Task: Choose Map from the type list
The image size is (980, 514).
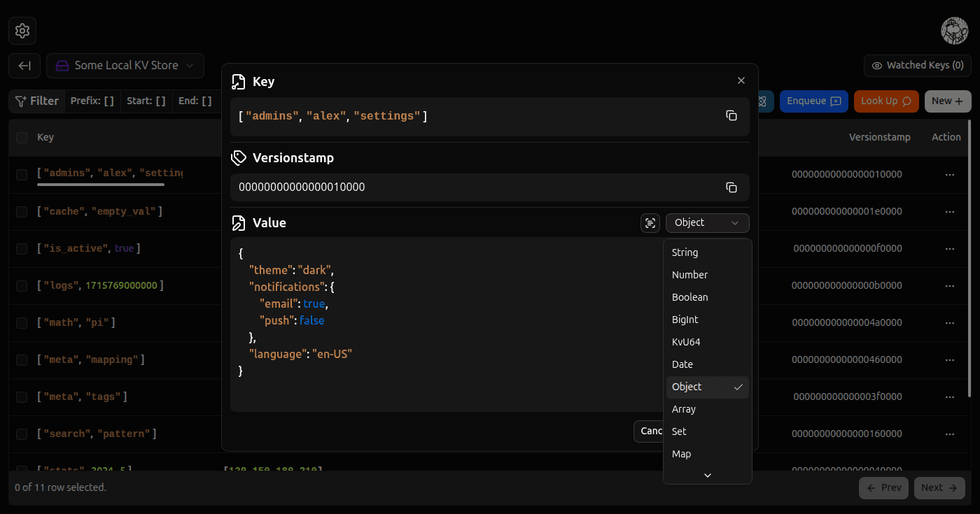Action: [x=708, y=454]
